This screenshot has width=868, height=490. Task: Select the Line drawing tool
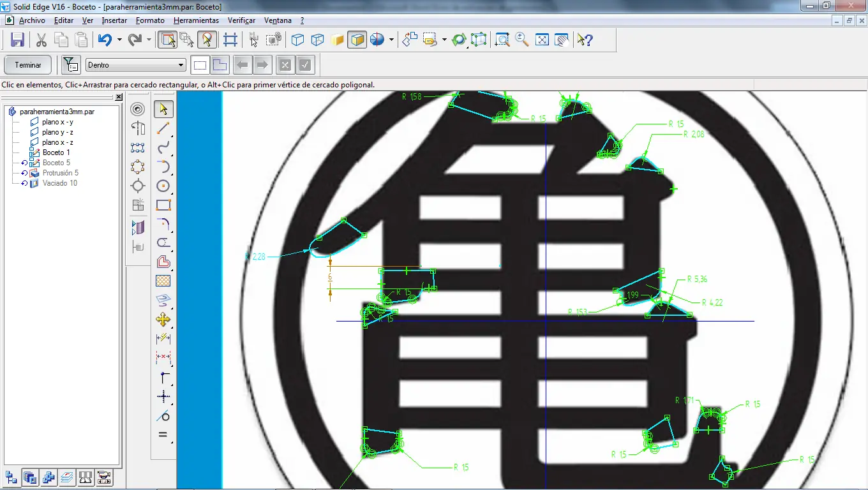point(163,128)
